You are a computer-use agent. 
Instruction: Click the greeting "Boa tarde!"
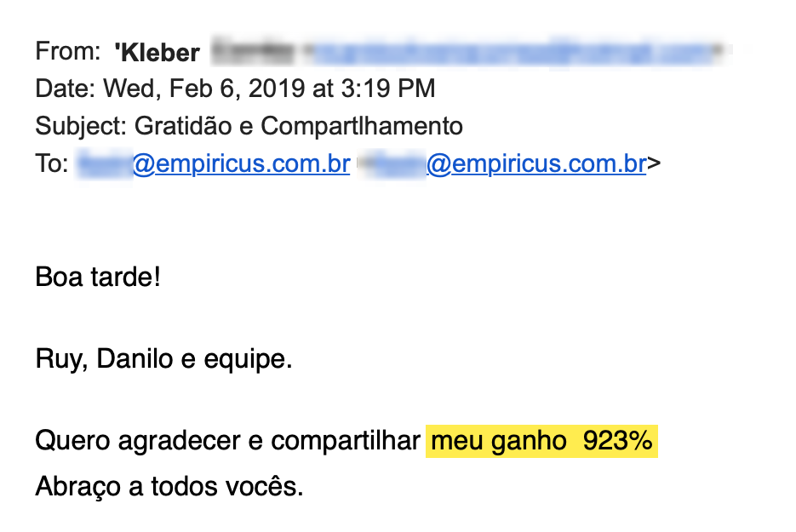98,277
